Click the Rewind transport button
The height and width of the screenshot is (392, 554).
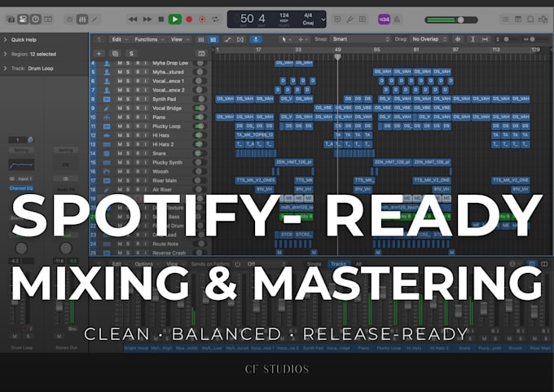click(x=133, y=19)
